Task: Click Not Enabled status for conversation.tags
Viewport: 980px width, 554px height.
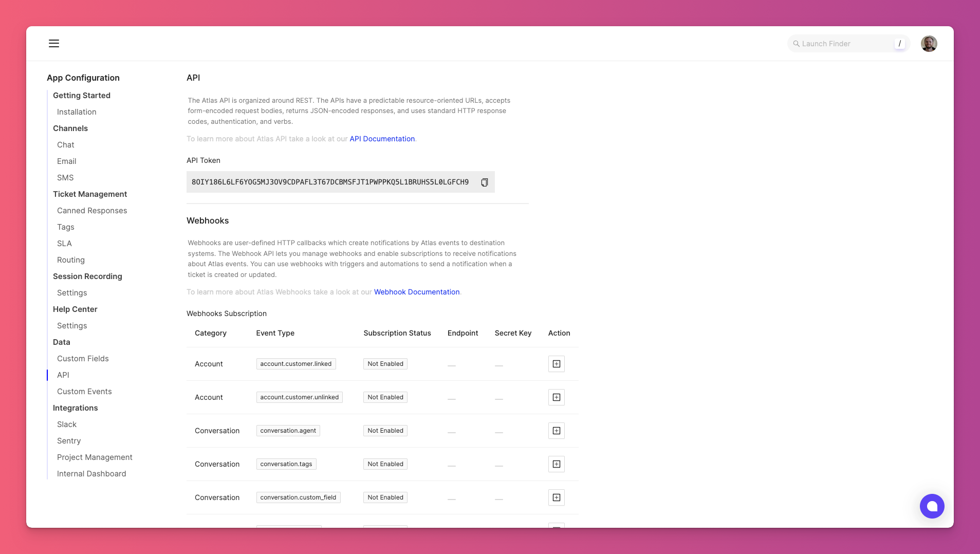Action: [385, 464]
